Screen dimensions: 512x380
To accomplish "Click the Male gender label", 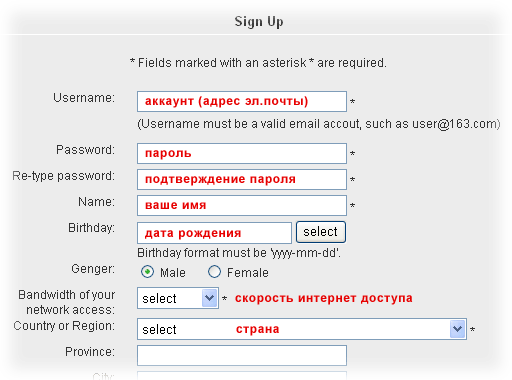I will coord(173,273).
